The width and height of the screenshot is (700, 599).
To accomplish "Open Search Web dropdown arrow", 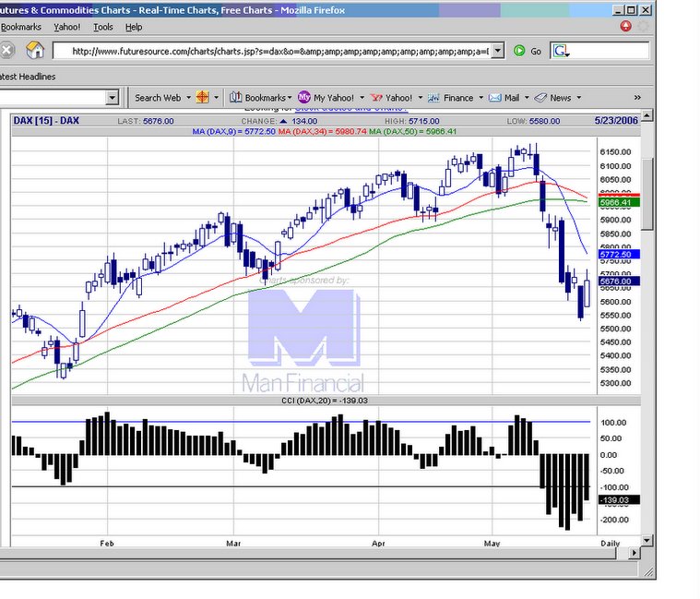I will [x=188, y=98].
